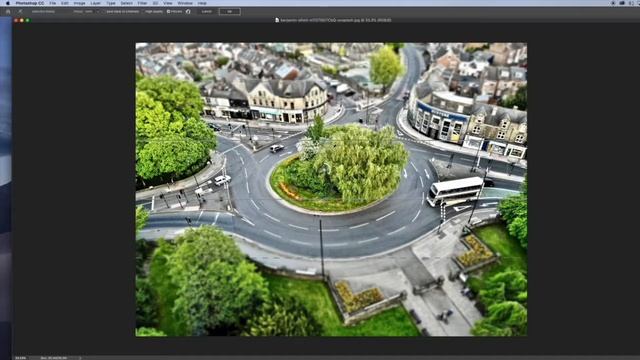Viewport: 640px width, 360px height.
Task: Open the Filter menu
Action: pyautogui.click(x=142, y=3)
